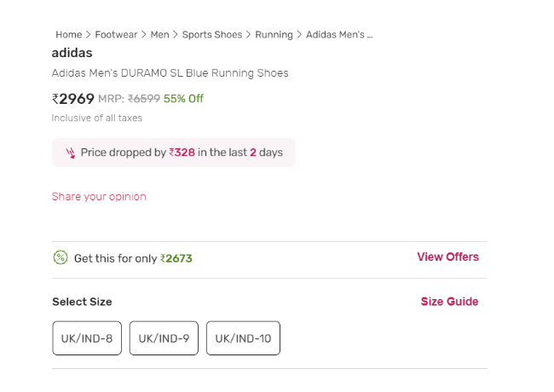
Task: Click the chevron after Running breadcrumb
Action: 299,35
